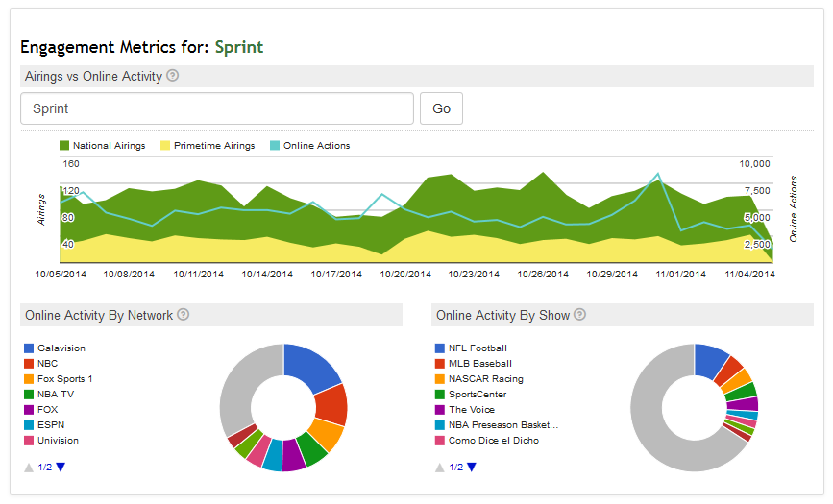Click The Voice legend label

pos(472,410)
